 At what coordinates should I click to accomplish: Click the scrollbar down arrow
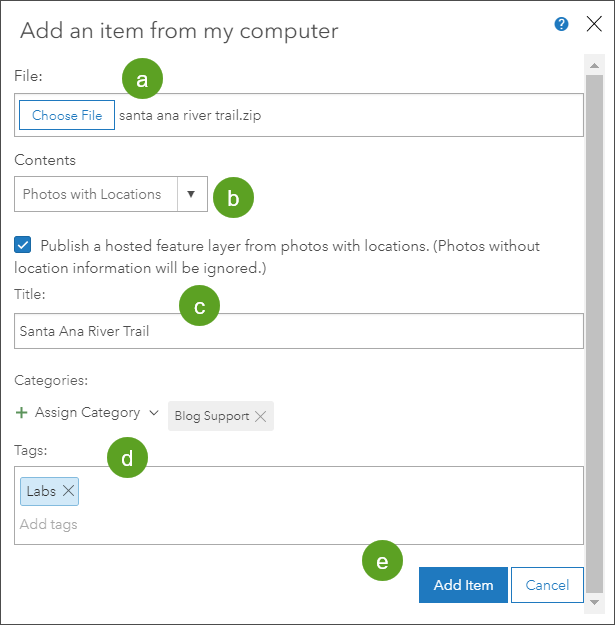tap(593, 604)
